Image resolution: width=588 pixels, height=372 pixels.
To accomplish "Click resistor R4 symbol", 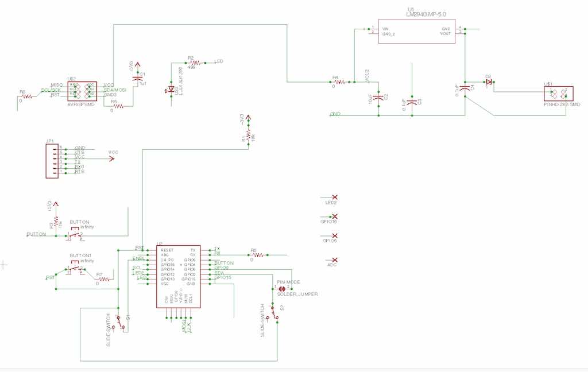I will click(x=339, y=82).
